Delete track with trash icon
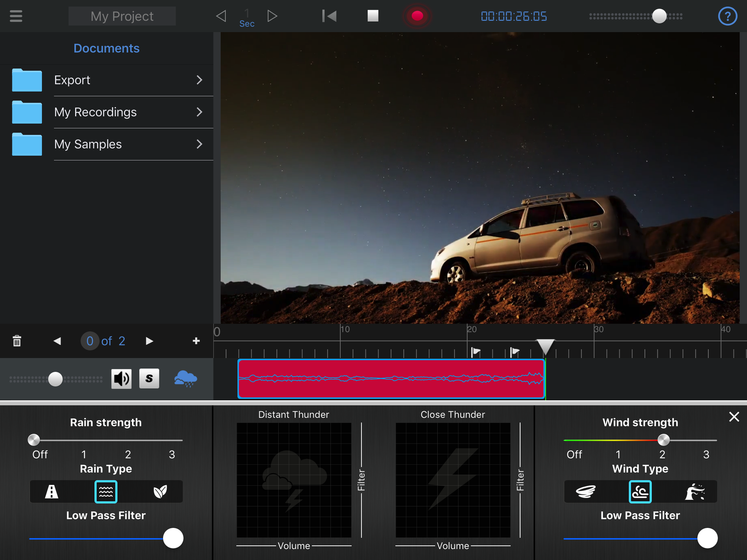This screenshot has width=747, height=560. (x=17, y=341)
